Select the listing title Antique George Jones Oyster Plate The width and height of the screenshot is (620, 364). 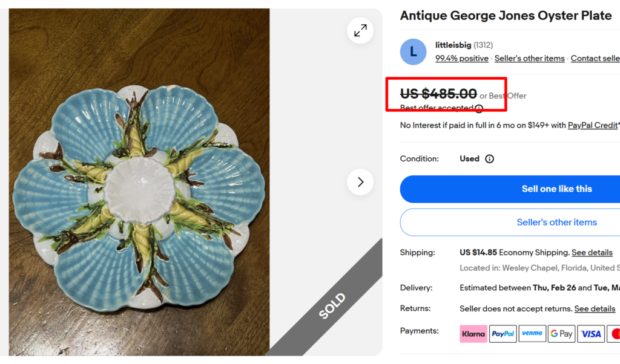coord(506,15)
